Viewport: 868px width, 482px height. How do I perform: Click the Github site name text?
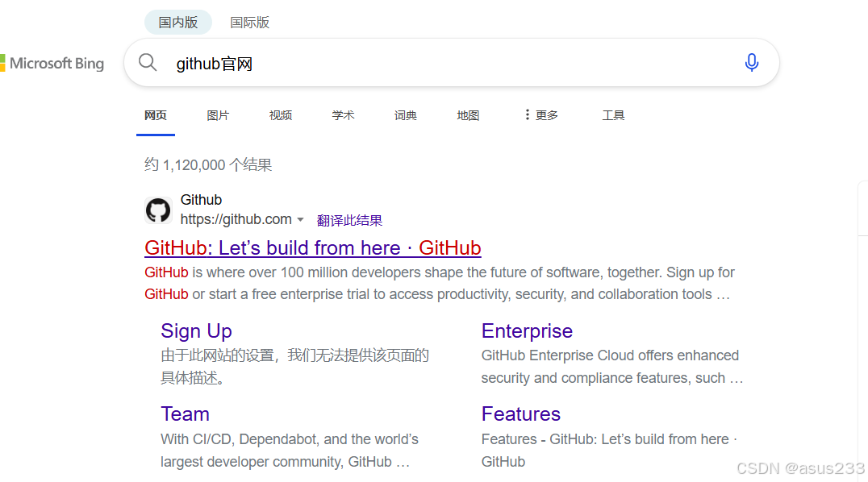coord(201,200)
